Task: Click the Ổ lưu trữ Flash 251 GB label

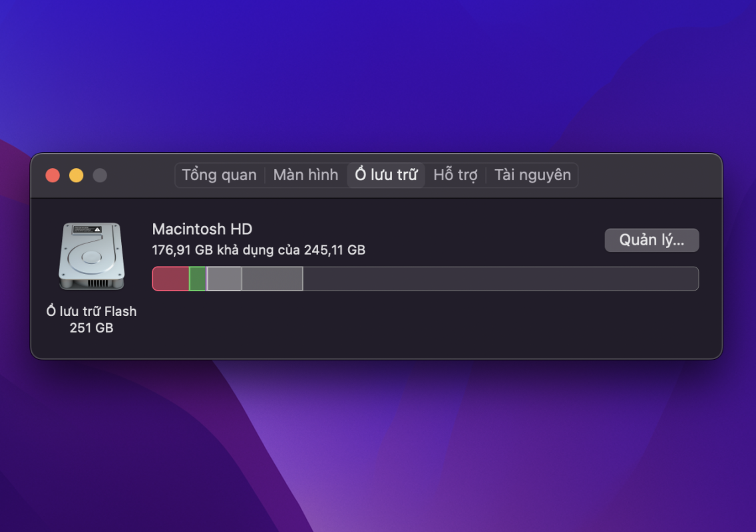Action: point(92,319)
